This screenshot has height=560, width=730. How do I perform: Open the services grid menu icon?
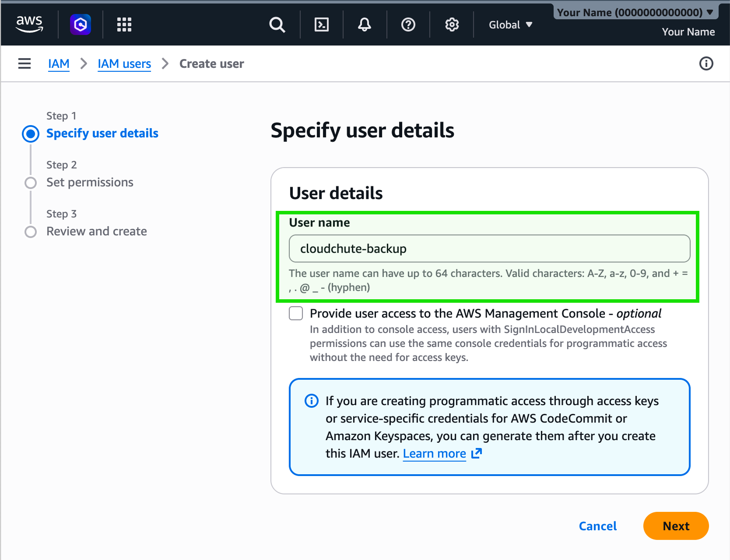point(124,24)
